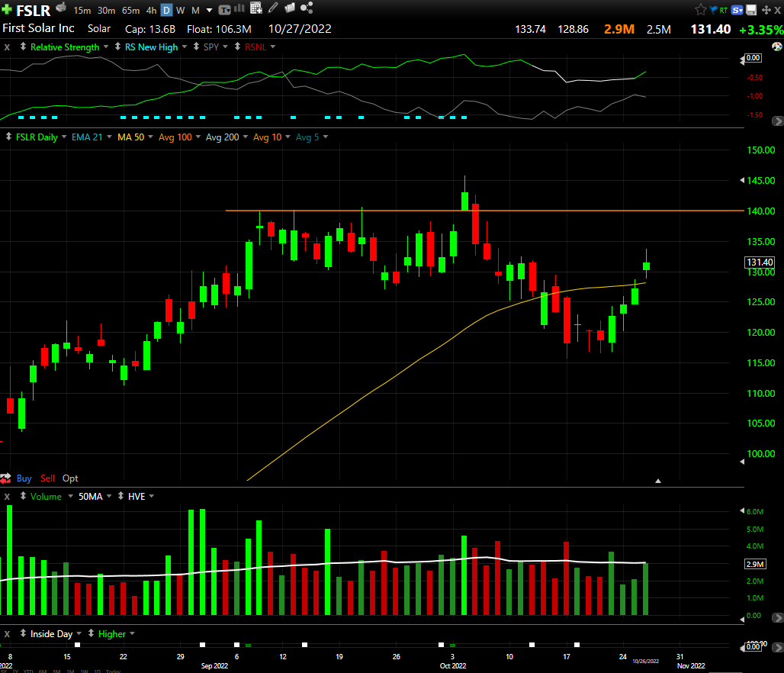Click the green plus add-symbol icon
The image size is (784, 673).
[7, 9]
